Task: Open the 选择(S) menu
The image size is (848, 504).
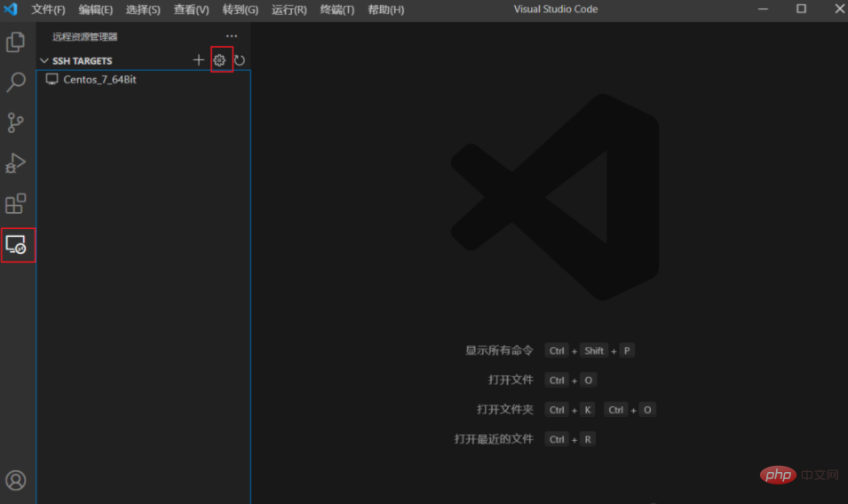Action: click(143, 10)
